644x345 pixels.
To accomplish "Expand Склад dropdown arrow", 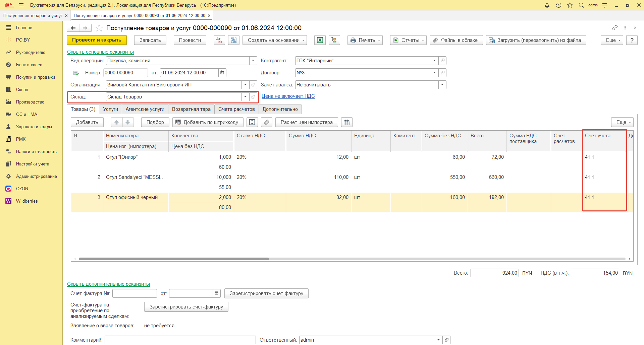I will (246, 97).
